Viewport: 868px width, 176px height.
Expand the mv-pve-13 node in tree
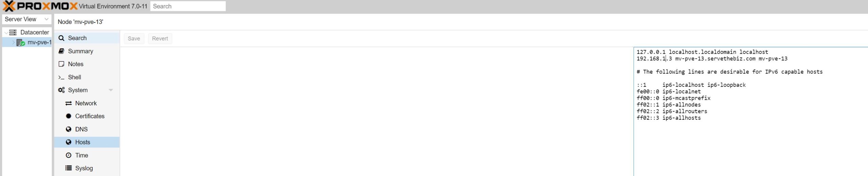[x=14, y=42]
